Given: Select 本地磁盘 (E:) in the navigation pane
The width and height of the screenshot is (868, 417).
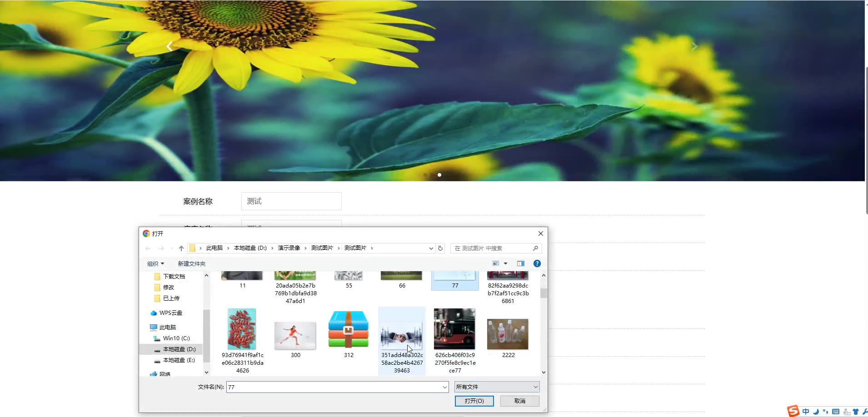Looking at the screenshot, I should point(179,360).
